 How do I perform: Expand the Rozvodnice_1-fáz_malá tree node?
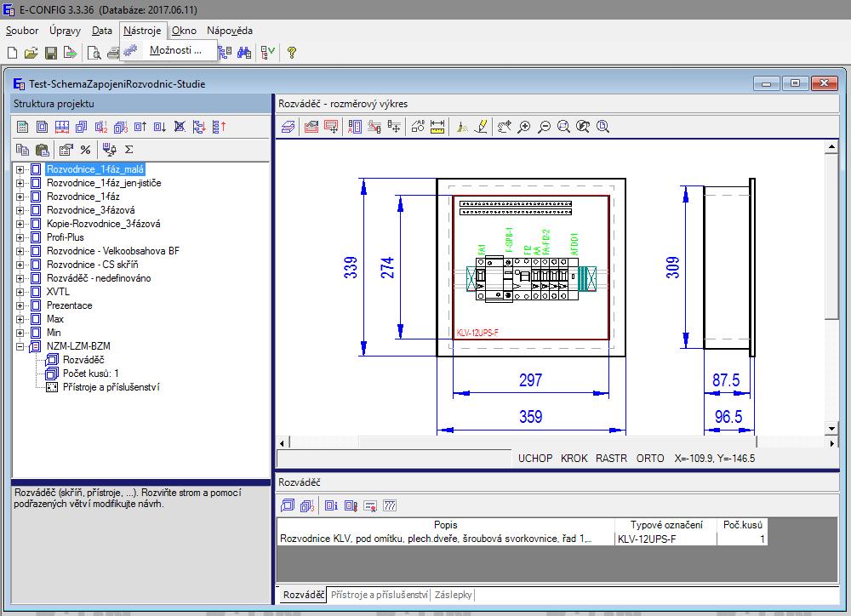20,170
